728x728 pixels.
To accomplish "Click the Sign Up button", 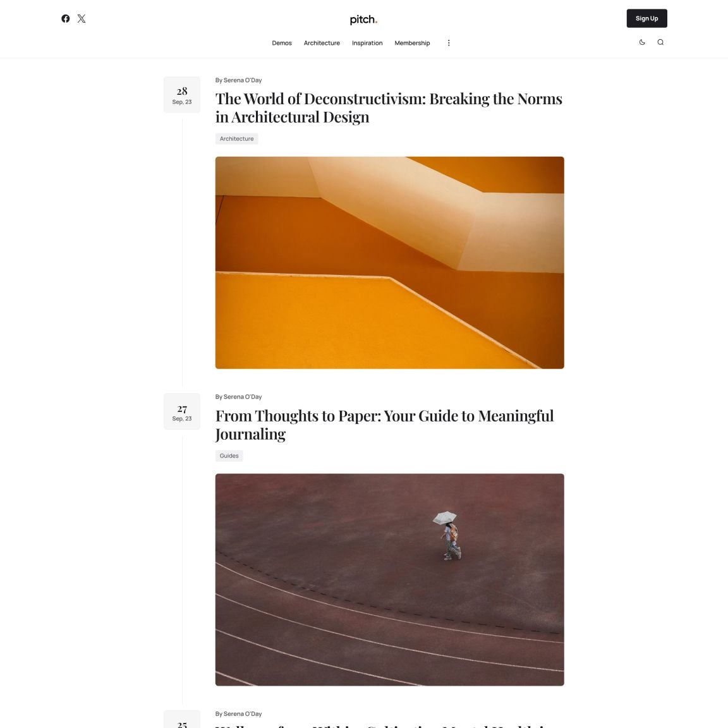I will point(646,18).
